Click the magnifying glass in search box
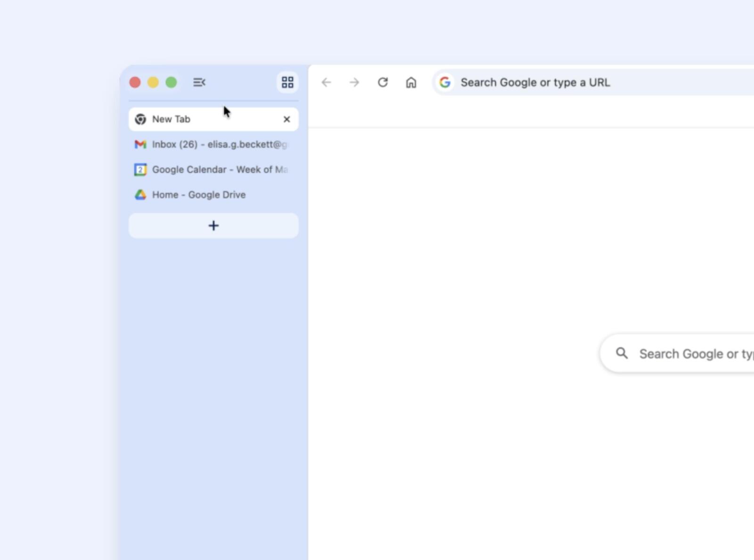 pos(623,353)
